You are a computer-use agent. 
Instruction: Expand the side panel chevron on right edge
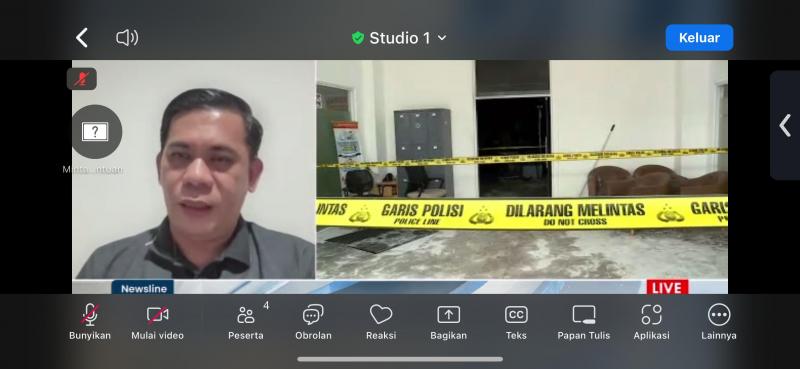tap(785, 125)
